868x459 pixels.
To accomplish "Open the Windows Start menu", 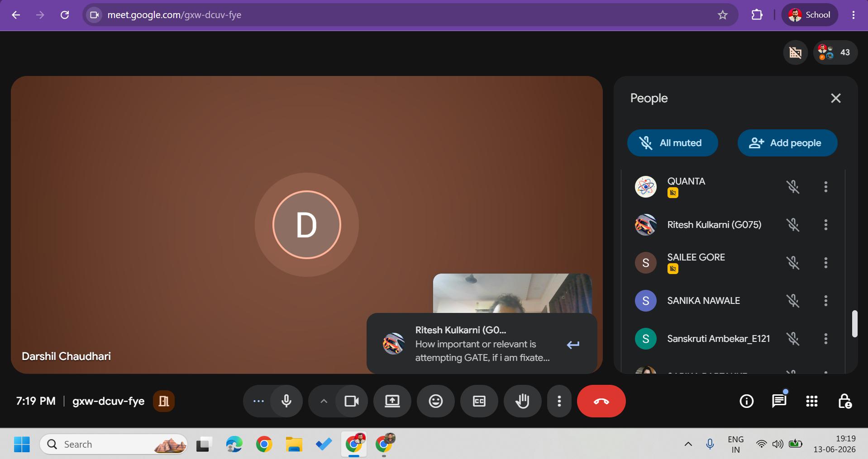I will coord(22,445).
